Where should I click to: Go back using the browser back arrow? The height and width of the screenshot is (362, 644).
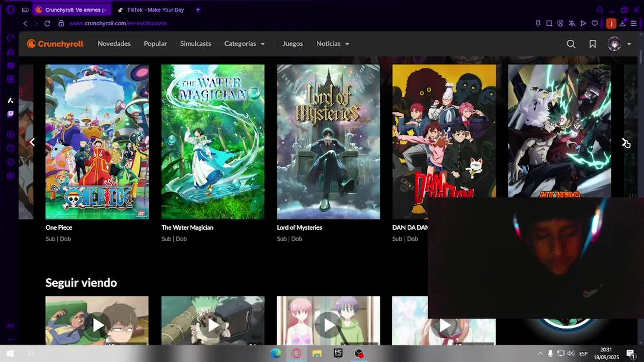[25, 23]
